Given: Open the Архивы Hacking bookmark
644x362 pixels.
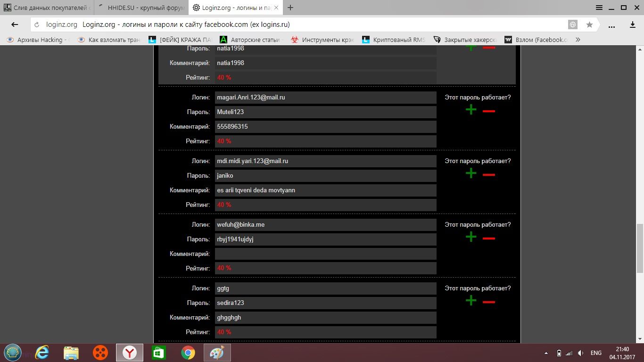Looking at the screenshot, I should tap(38, 40).
